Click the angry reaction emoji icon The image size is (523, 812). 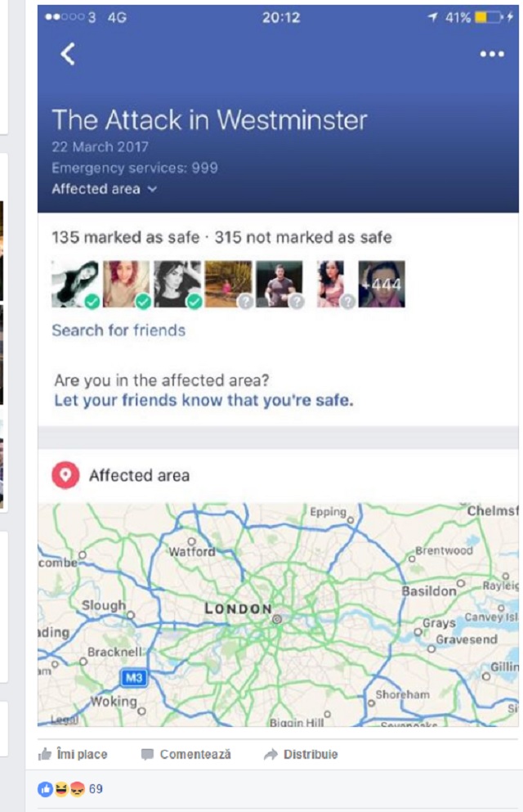[78, 789]
